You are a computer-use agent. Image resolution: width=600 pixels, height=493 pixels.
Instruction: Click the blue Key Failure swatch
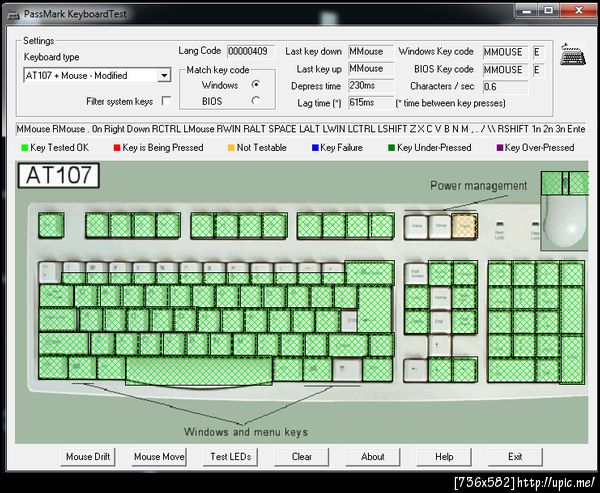pos(315,148)
